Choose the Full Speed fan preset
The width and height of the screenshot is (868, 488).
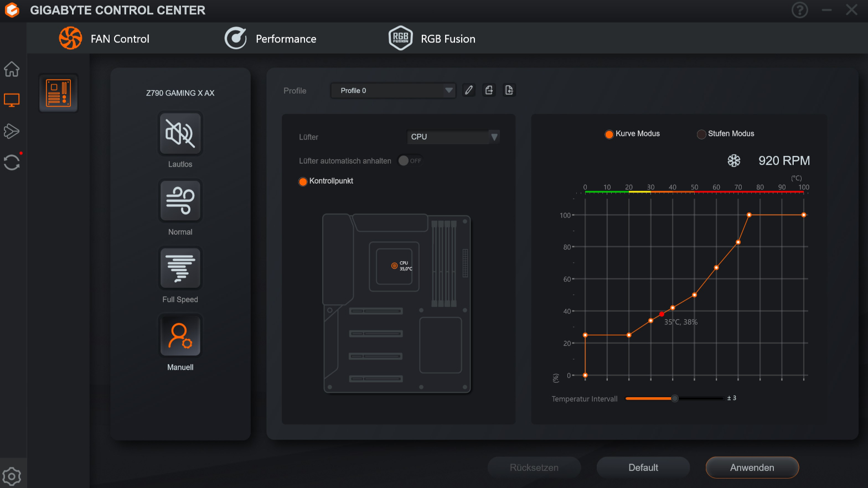tap(180, 269)
